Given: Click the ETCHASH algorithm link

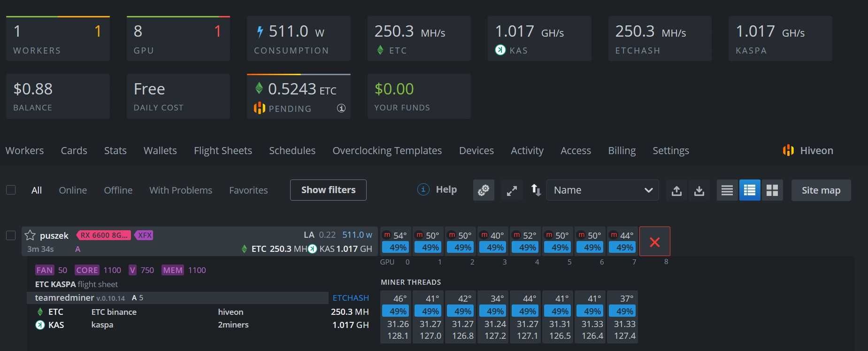Looking at the screenshot, I should 351,298.
